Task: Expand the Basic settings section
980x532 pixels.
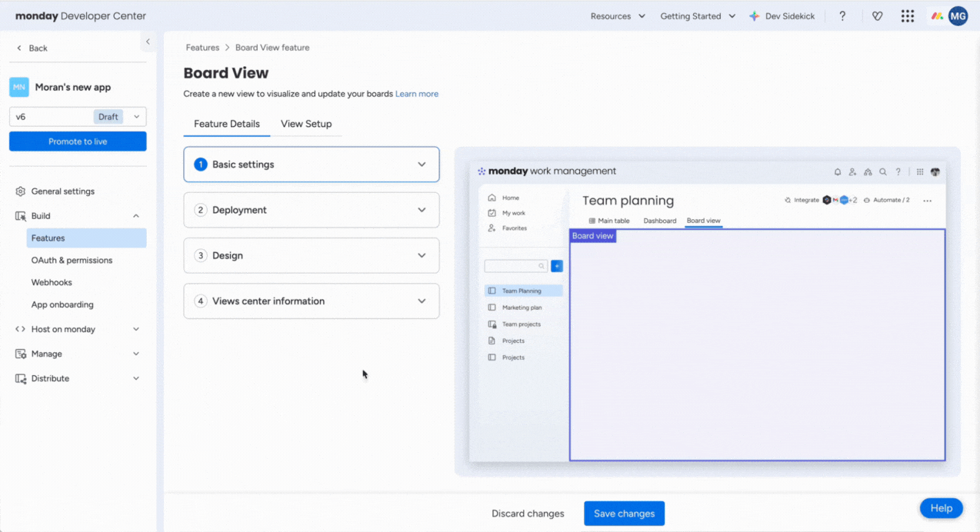Action: pos(311,165)
